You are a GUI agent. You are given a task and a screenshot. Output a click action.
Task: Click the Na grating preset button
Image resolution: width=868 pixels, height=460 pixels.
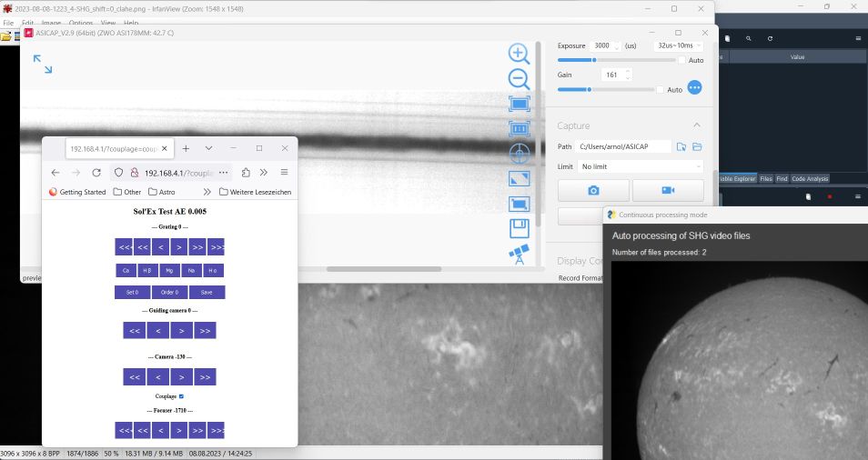pos(191,270)
